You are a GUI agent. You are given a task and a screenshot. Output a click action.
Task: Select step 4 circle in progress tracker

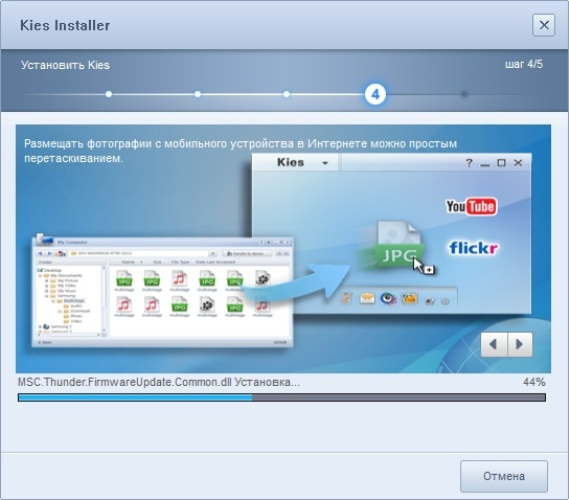click(375, 94)
